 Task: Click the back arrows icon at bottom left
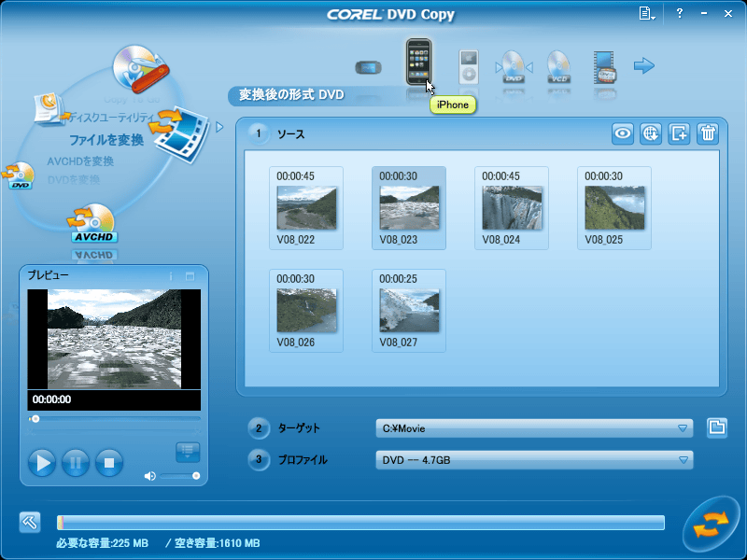point(30,522)
